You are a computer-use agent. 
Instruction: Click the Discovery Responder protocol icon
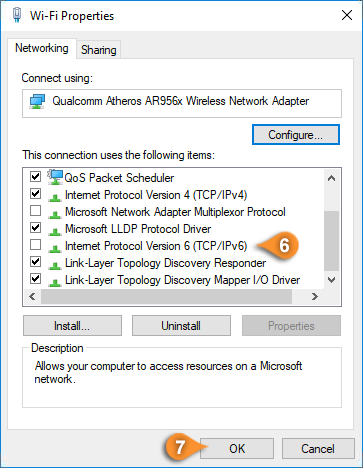coord(55,265)
